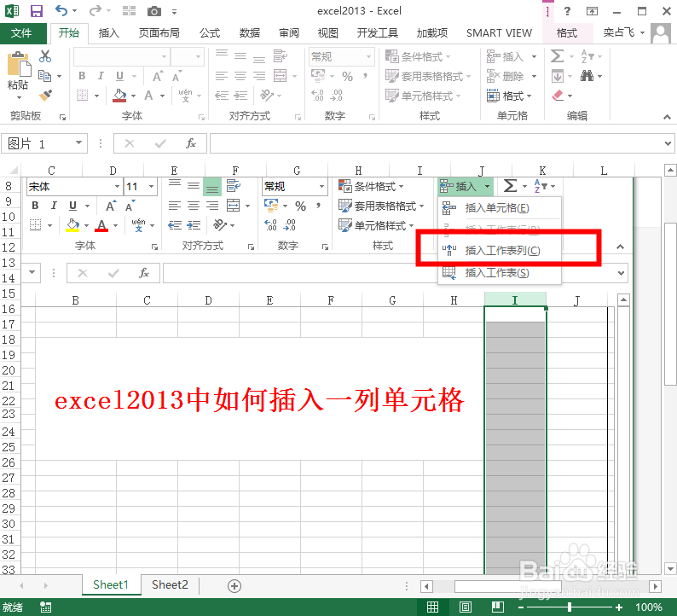Toggle merge cells icon in top ribbon
677x616 pixels.
pos(280,76)
